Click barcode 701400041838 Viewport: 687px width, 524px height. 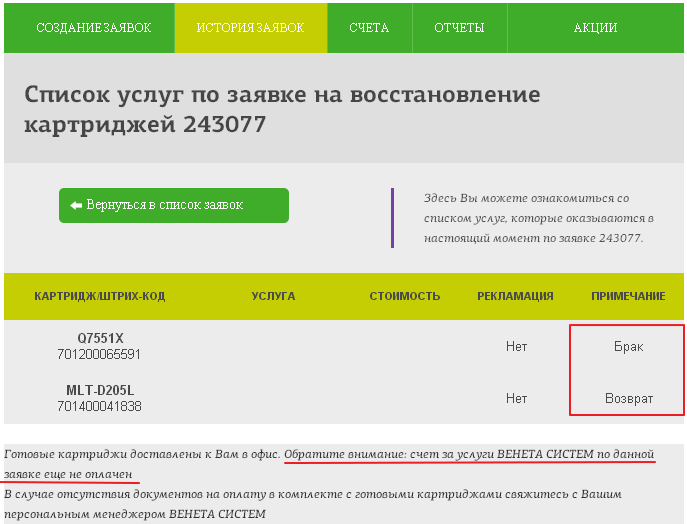click(99, 406)
